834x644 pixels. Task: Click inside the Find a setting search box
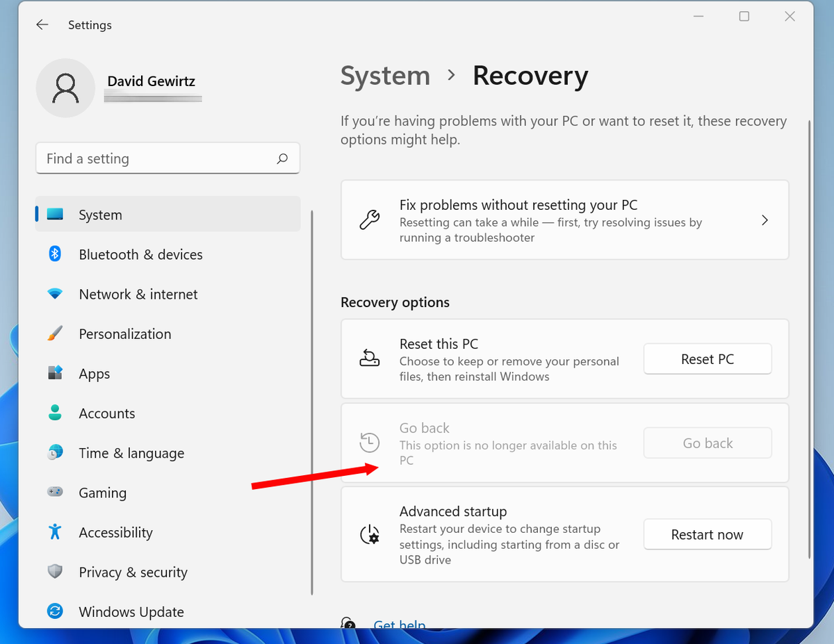(167, 158)
